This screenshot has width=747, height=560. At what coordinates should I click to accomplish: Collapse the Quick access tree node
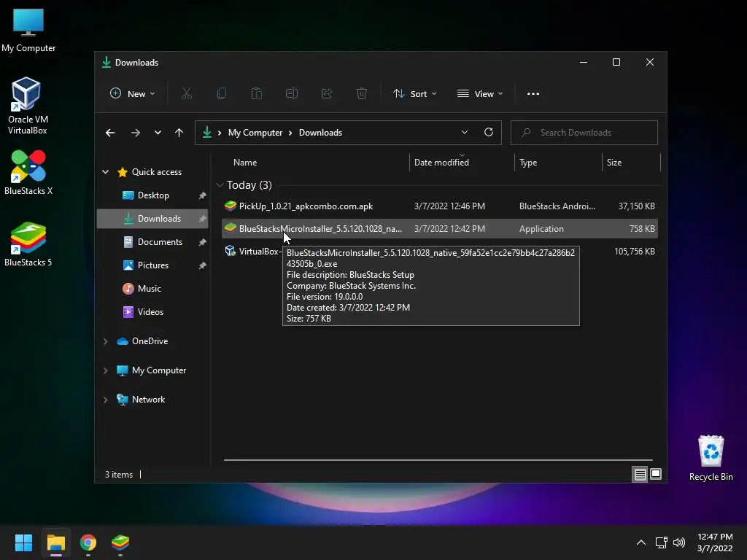[106, 172]
